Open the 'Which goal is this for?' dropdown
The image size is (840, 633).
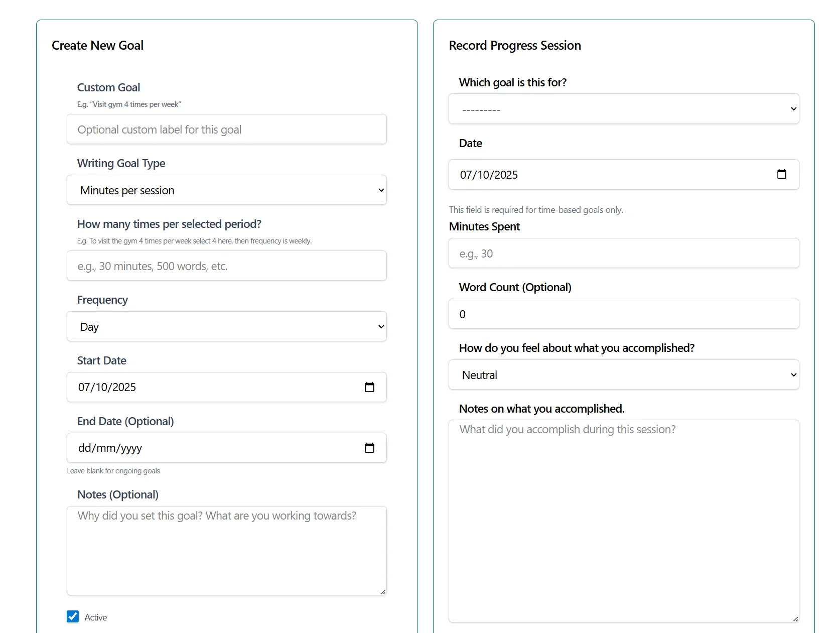click(x=624, y=109)
